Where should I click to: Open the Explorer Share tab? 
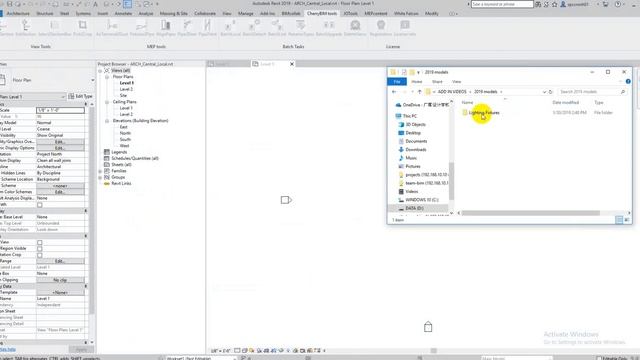coord(437,82)
